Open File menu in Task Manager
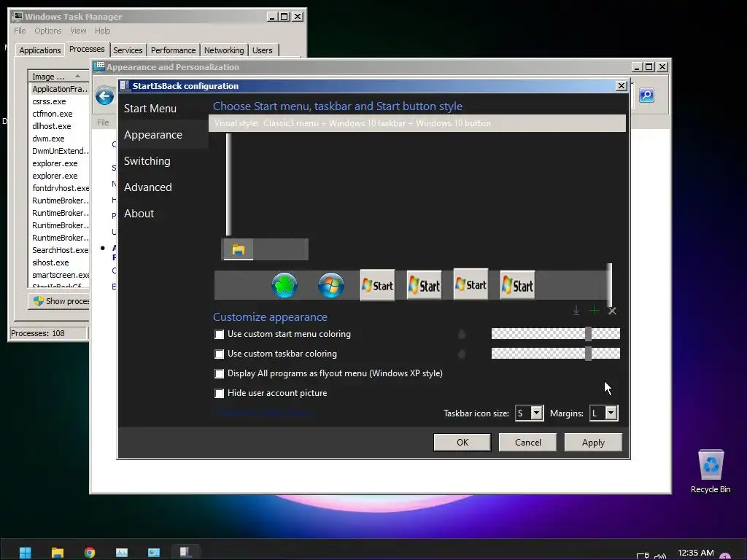 coord(20,31)
